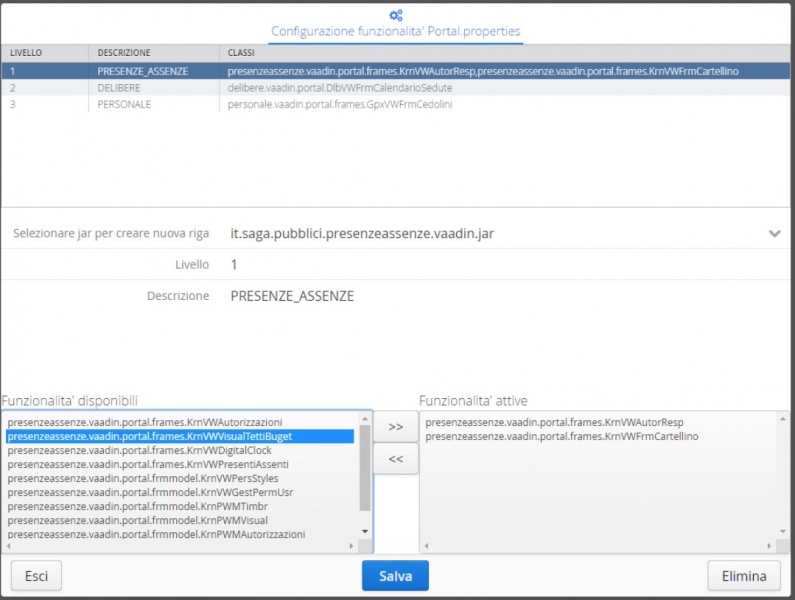Click the << remove functionality button
This screenshot has height=600, width=795.
pos(395,459)
